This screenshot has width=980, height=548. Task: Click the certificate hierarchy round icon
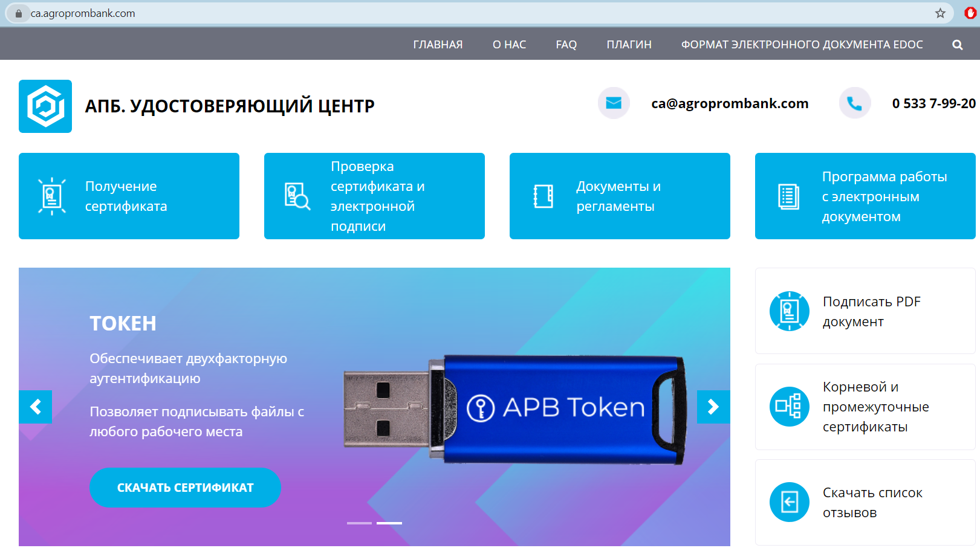pos(790,407)
